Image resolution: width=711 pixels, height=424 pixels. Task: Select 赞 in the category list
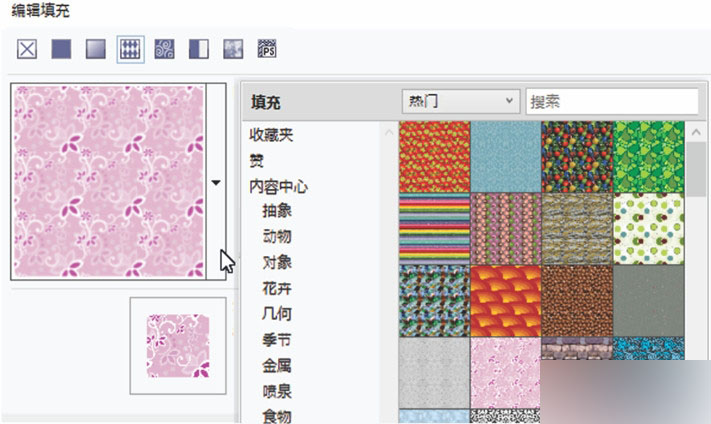coord(257,161)
